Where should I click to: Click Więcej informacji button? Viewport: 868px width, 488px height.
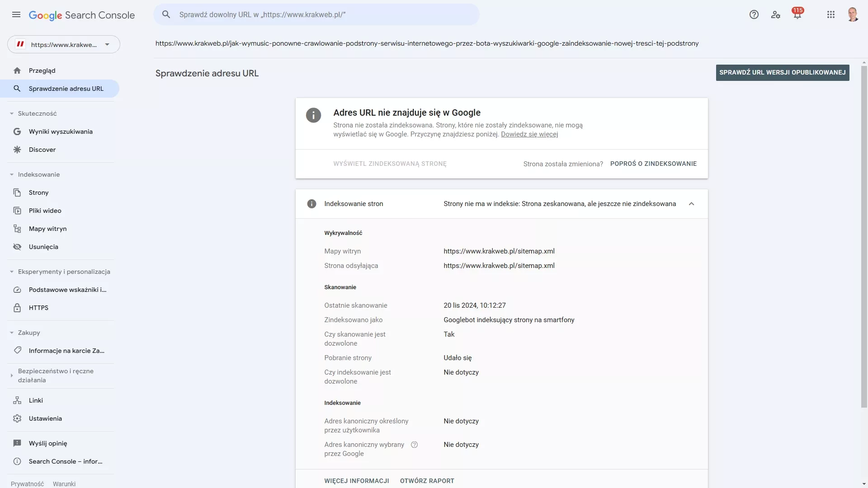point(357,481)
